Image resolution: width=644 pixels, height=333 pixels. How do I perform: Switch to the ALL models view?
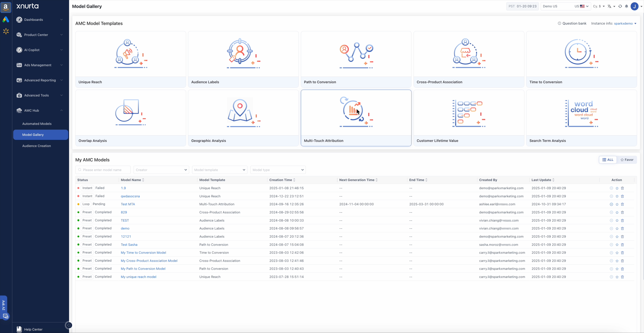[x=608, y=160]
